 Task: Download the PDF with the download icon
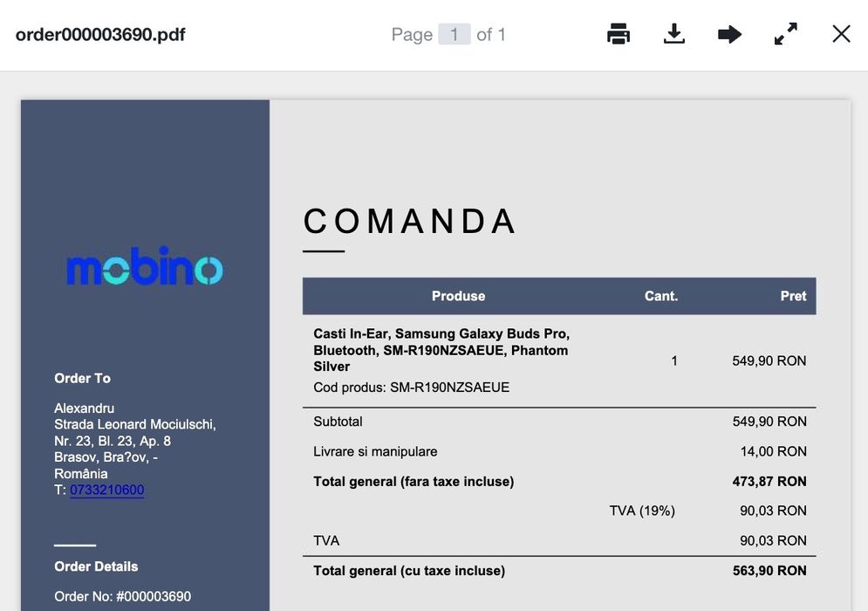click(x=673, y=34)
